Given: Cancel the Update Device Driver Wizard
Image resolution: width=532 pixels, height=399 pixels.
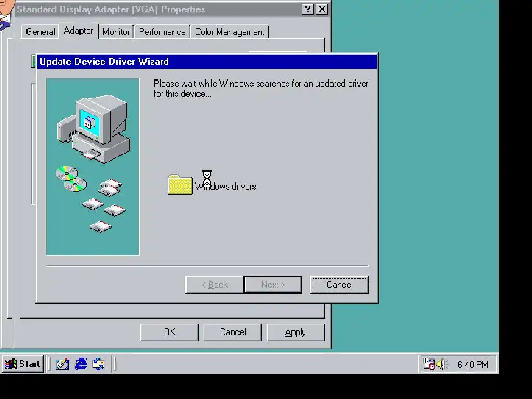Looking at the screenshot, I should point(339,285).
